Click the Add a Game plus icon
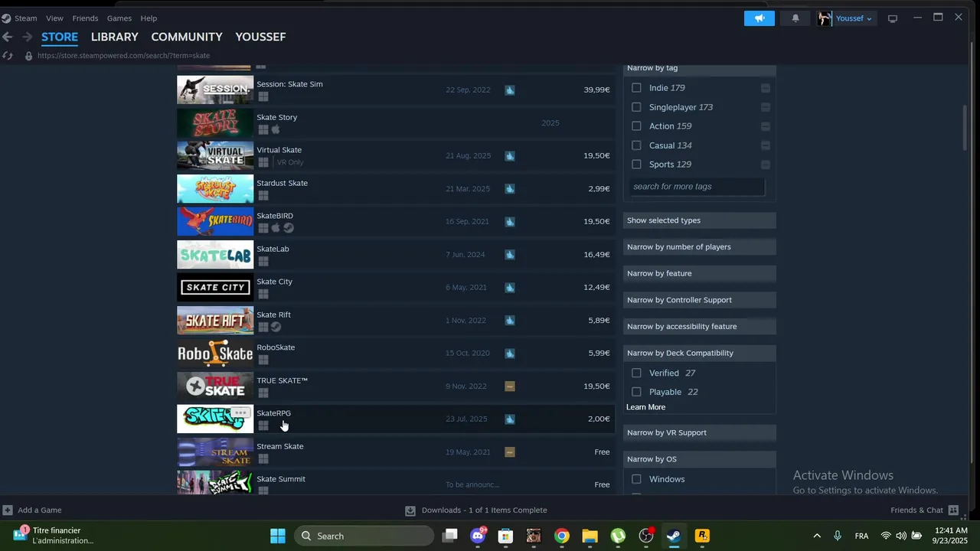This screenshot has width=980, height=551. [8, 510]
